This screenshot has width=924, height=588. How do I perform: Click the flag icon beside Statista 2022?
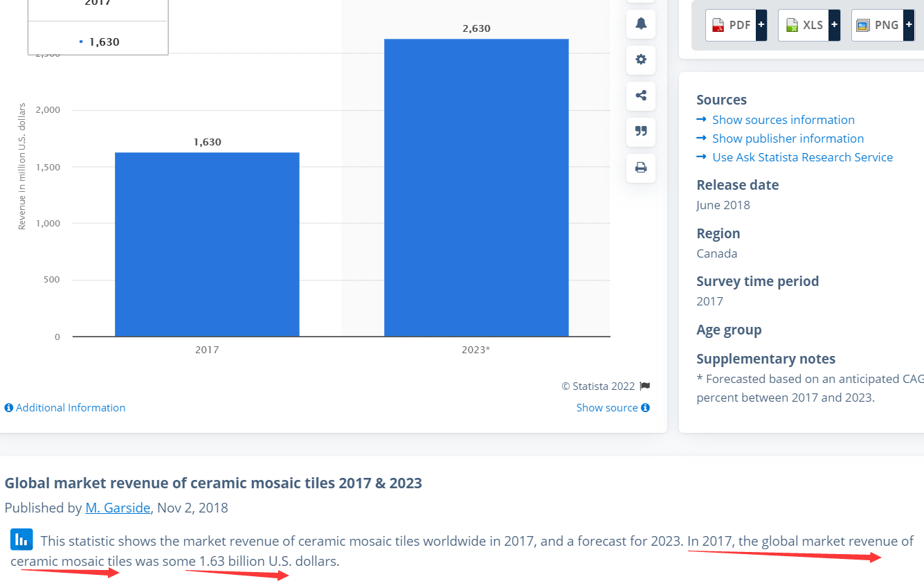[645, 386]
